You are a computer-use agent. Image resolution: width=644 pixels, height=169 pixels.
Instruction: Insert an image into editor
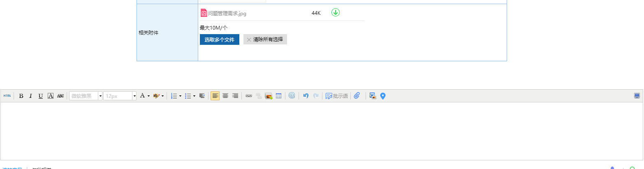[x=269, y=96]
